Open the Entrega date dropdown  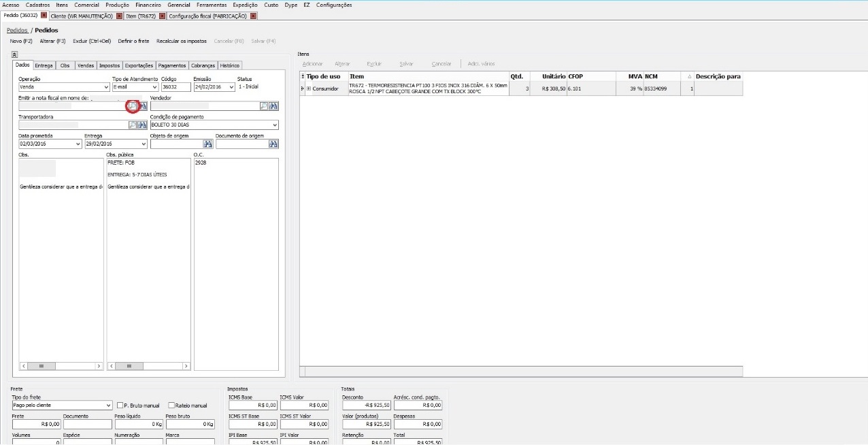tap(143, 144)
